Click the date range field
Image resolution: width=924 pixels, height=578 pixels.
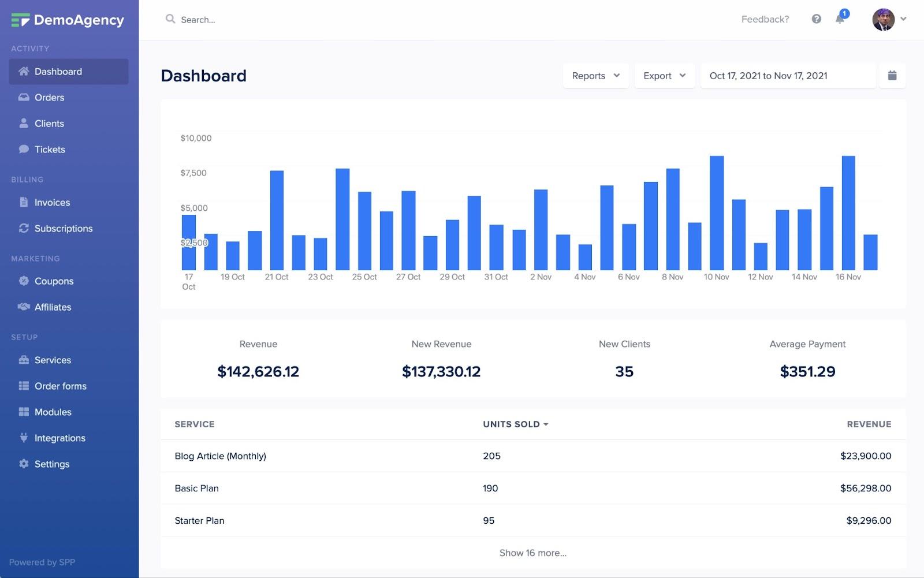pos(788,76)
